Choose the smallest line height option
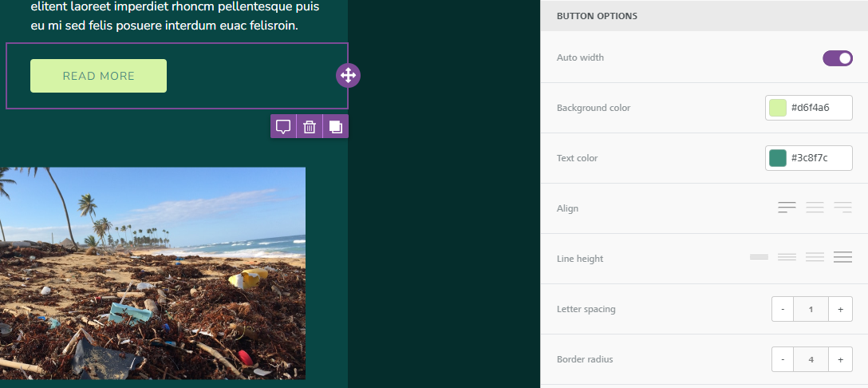The image size is (868, 388). 759,257
